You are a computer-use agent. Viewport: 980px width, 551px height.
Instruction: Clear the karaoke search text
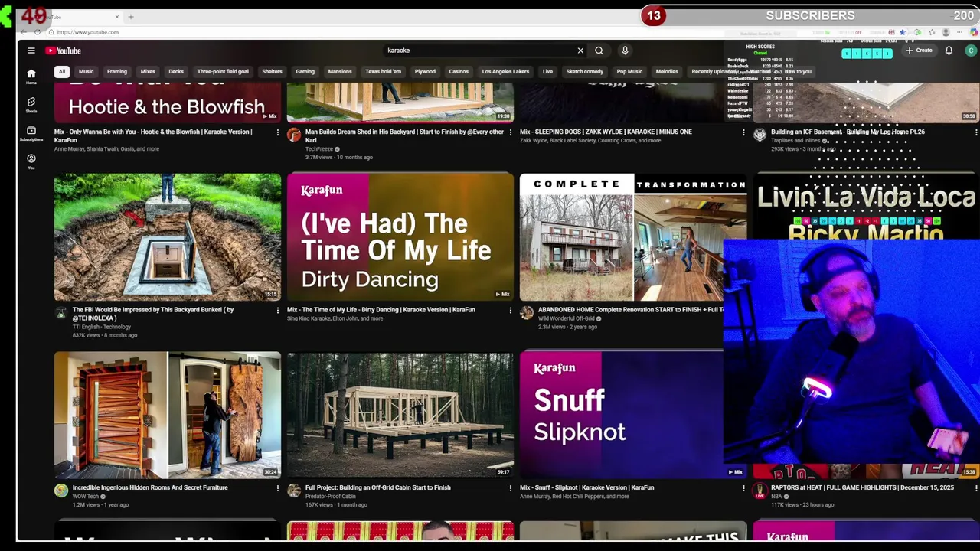click(580, 51)
